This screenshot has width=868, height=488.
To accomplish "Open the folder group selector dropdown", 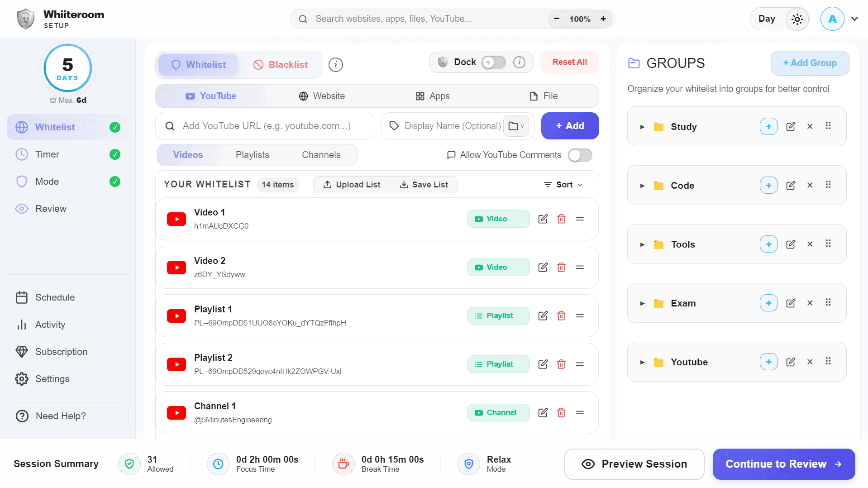I will (516, 126).
